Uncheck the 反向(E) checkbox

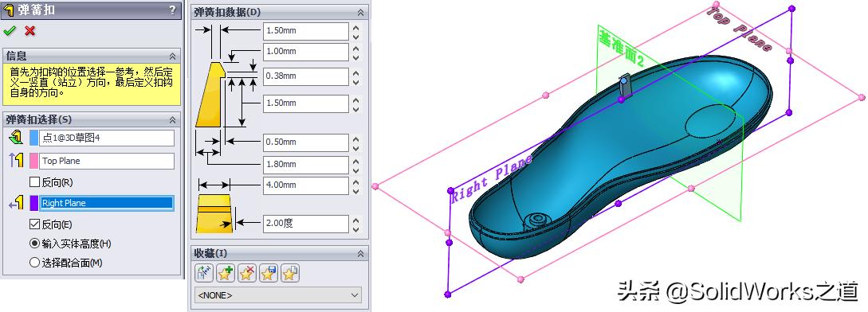point(34,224)
